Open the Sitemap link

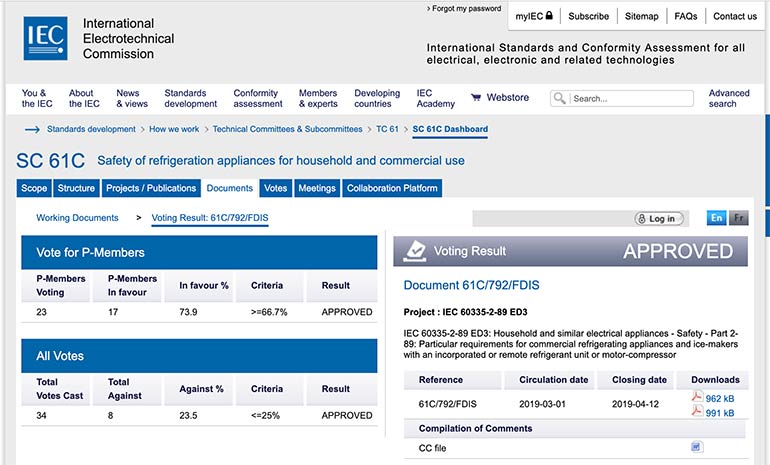pos(641,16)
